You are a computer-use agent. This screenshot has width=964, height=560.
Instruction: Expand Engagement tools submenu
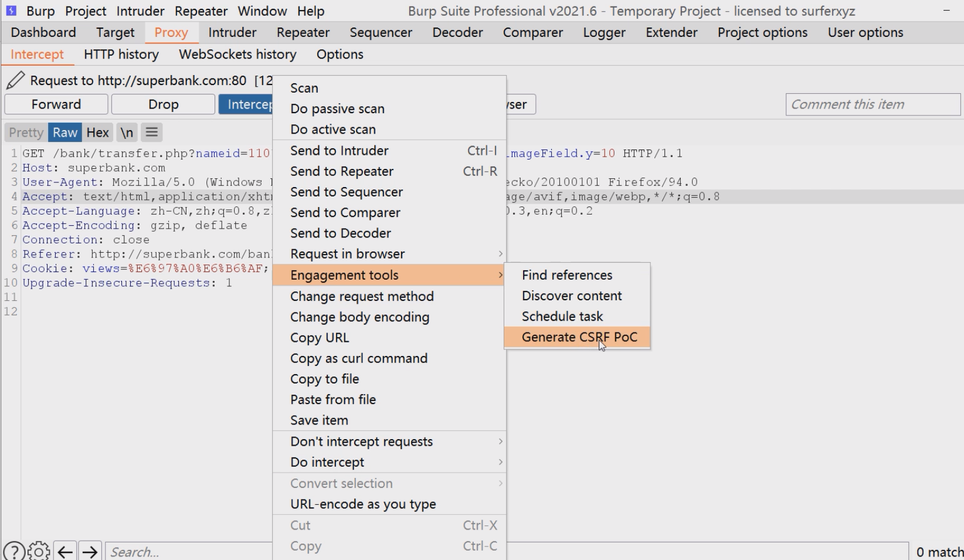[389, 275]
